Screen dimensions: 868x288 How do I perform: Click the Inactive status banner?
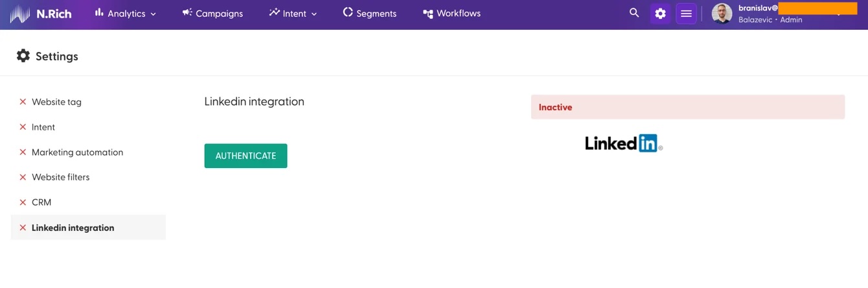pos(688,107)
